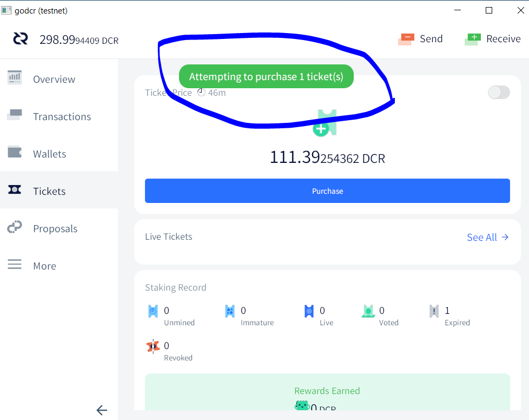Click the Expired tickets icon

pyautogui.click(x=434, y=311)
